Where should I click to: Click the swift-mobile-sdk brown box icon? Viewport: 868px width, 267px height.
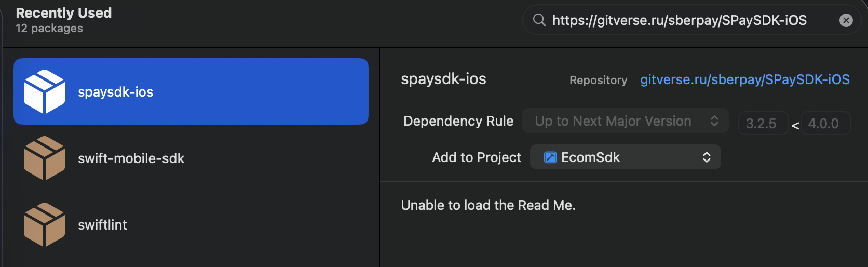pos(45,158)
